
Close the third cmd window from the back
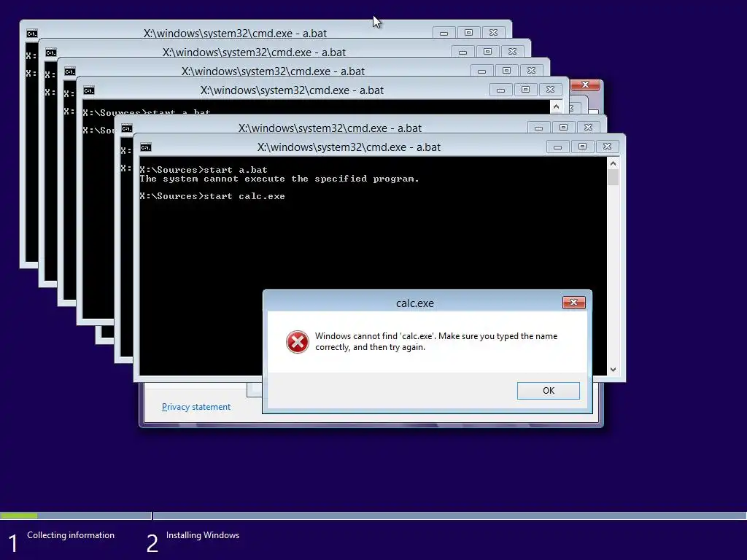(x=531, y=71)
